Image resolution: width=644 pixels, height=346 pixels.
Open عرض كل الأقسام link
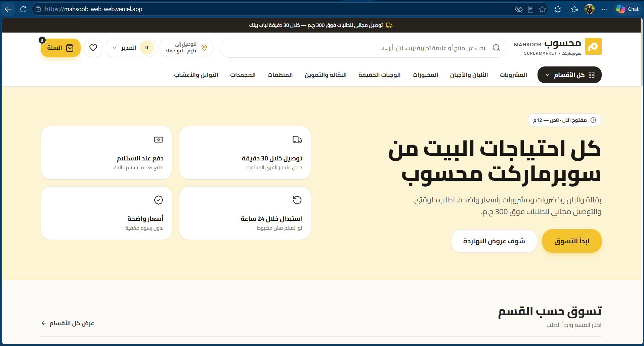click(x=68, y=323)
